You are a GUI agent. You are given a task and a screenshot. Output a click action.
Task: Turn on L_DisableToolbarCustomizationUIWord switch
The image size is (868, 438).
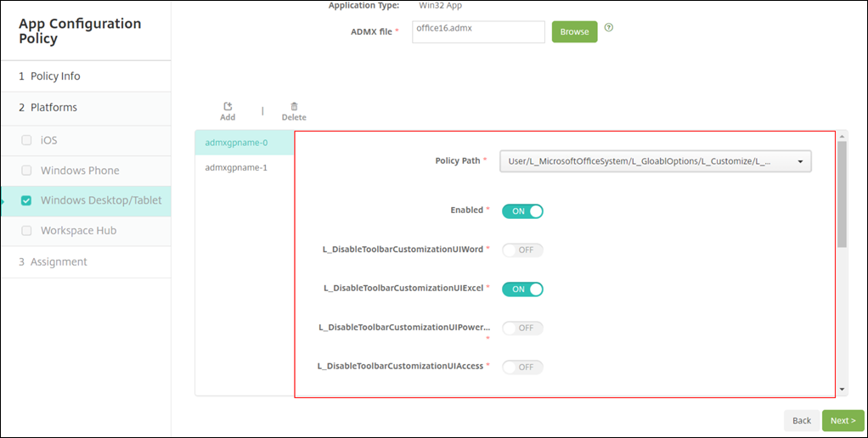click(522, 250)
